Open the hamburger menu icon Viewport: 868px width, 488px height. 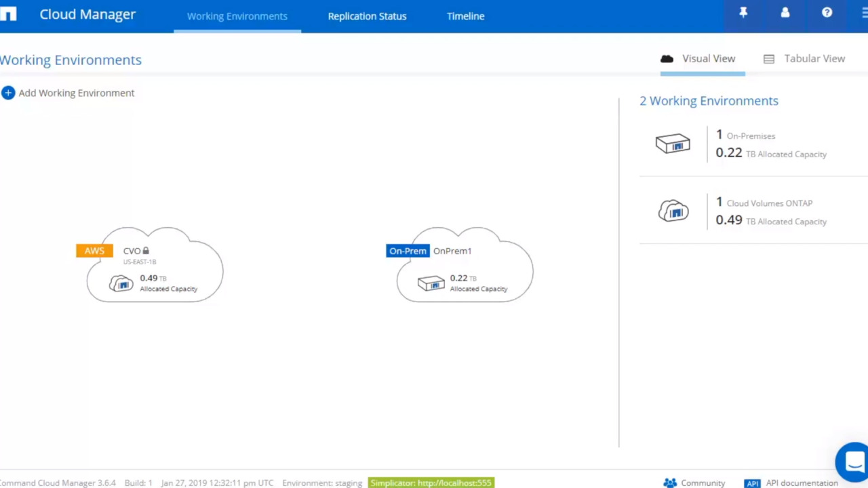pos(864,13)
